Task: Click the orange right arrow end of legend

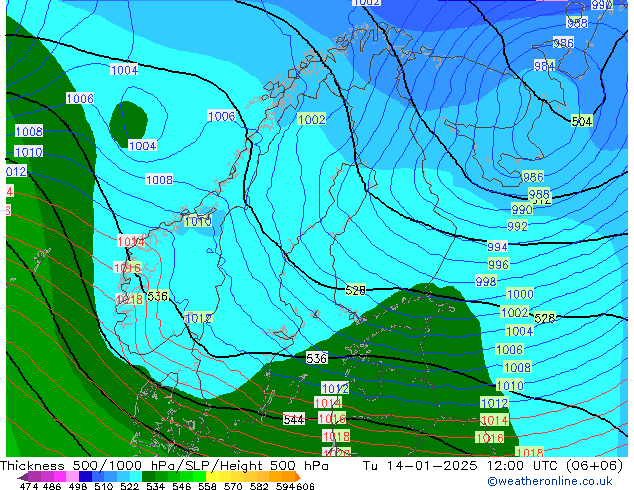Action: pyautogui.click(x=298, y=477)
